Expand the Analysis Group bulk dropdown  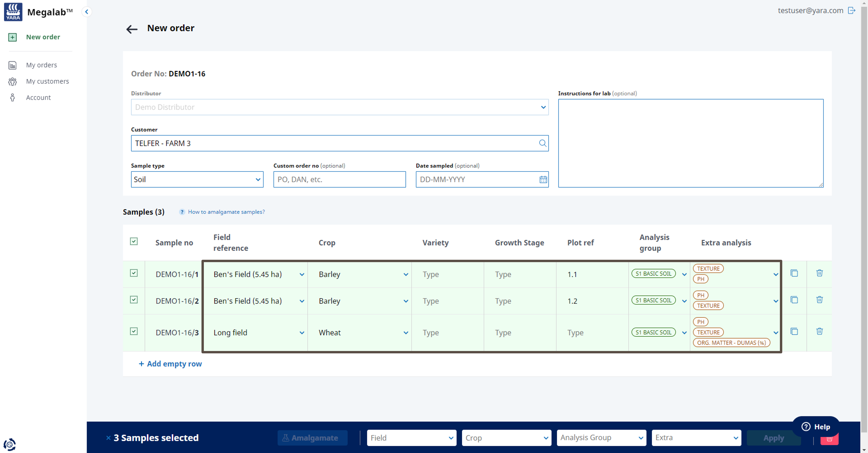[x=601, y=437]
